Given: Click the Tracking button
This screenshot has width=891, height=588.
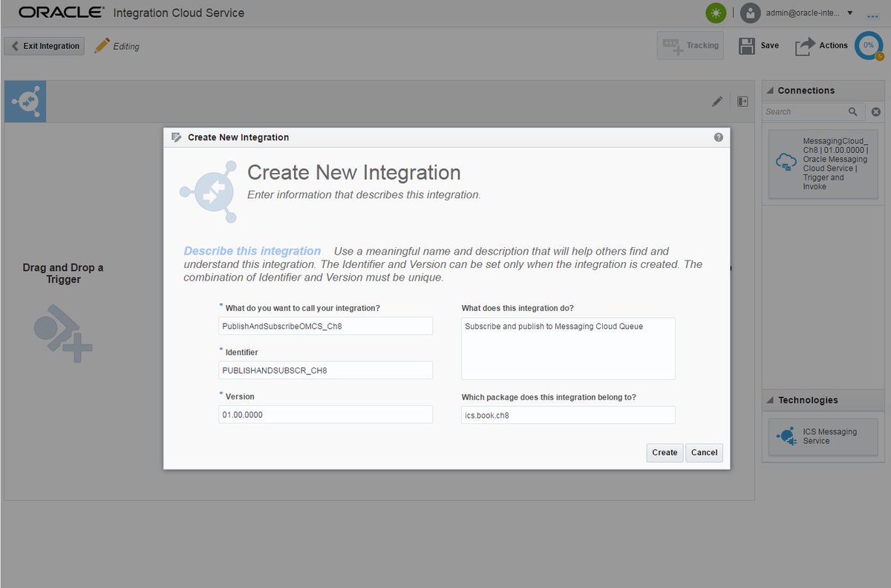Looking at the screenshot, I should [691, 45].
